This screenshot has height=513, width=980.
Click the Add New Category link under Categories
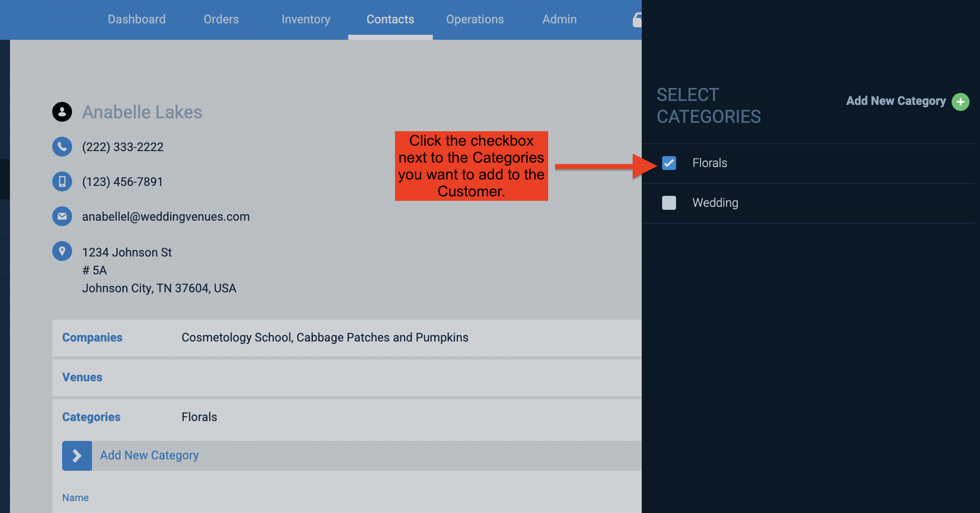pyautogui.click(x=149, y=455)
